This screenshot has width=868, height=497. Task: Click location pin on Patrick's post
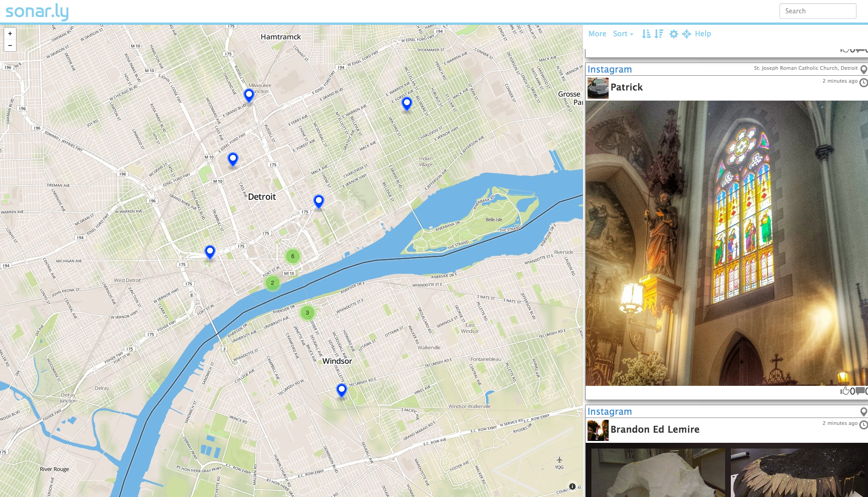tap(863, 69)
